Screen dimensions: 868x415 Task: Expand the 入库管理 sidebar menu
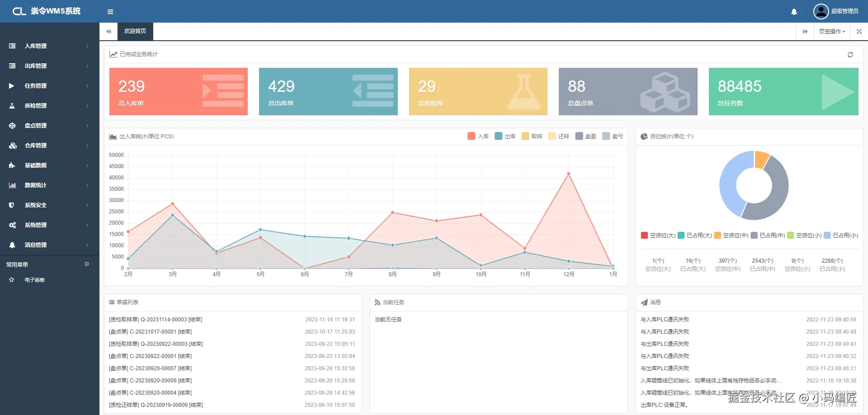coord(50,46)
